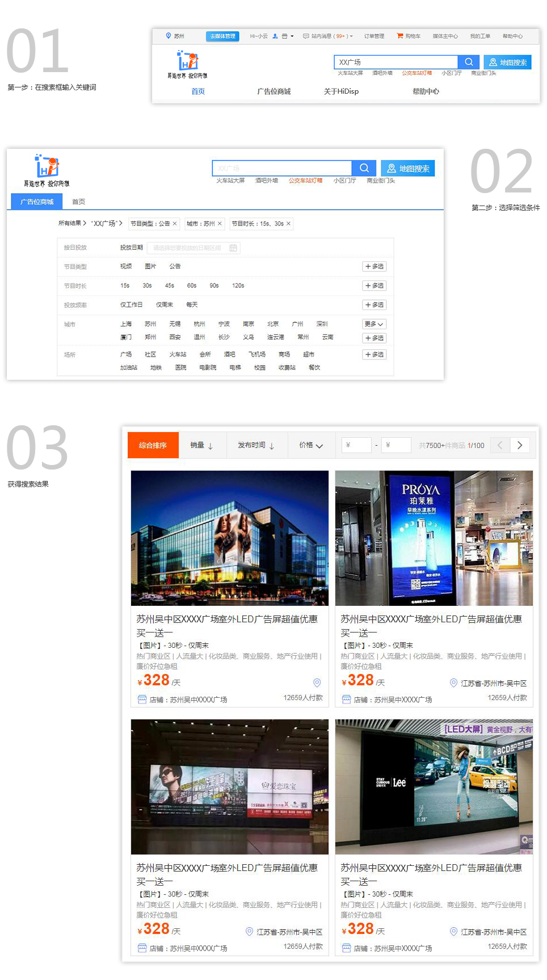Click the 去媒体管理 button
This screenshot has height=980, width=547.
(222, 36)
